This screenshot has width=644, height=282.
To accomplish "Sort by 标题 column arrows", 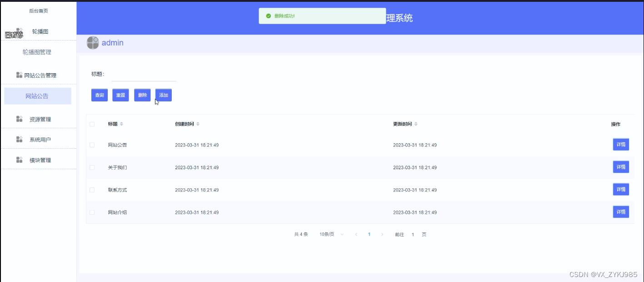I will pos(121,124).
